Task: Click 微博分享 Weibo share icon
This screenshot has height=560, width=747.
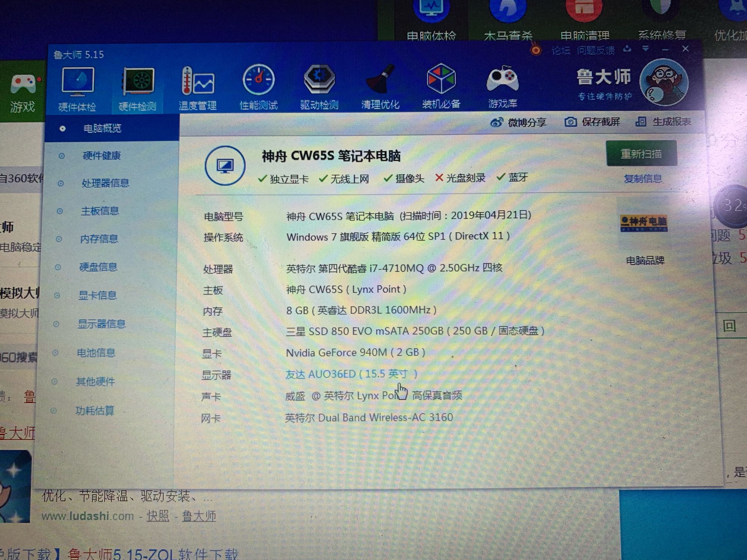Action: coord(496,122)
